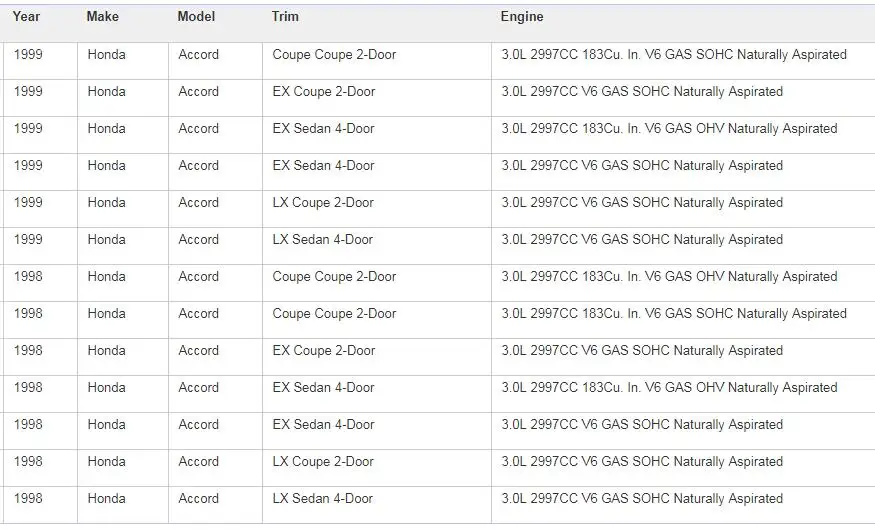Click the first row's 183Cu. In. SOHC engine cell

pos(683,61)
